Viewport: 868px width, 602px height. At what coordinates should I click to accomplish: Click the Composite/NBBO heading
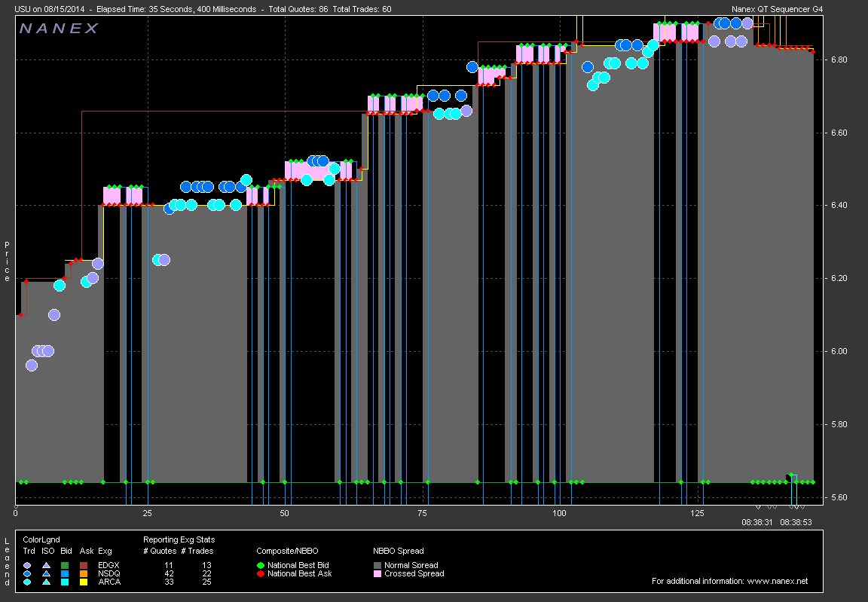[x=287, y=551]
